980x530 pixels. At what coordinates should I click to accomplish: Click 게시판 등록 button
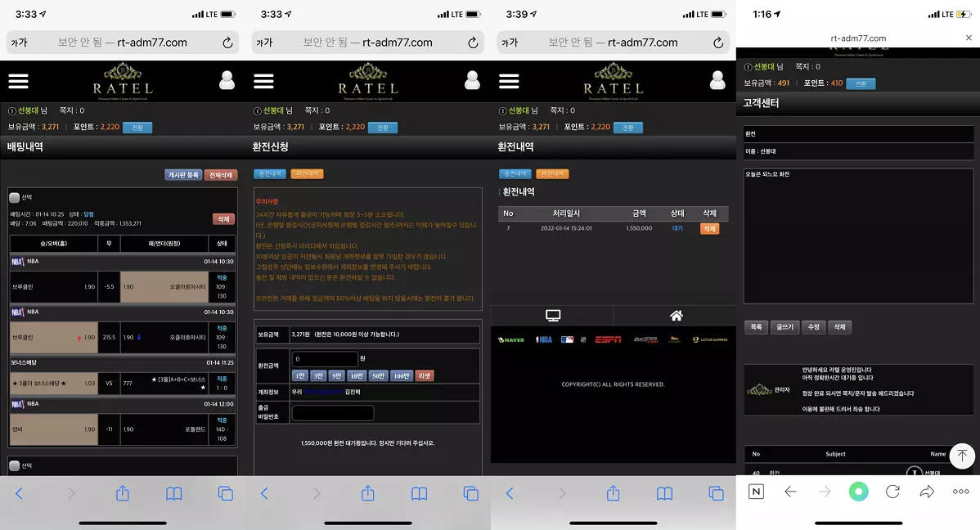(183, 175)
